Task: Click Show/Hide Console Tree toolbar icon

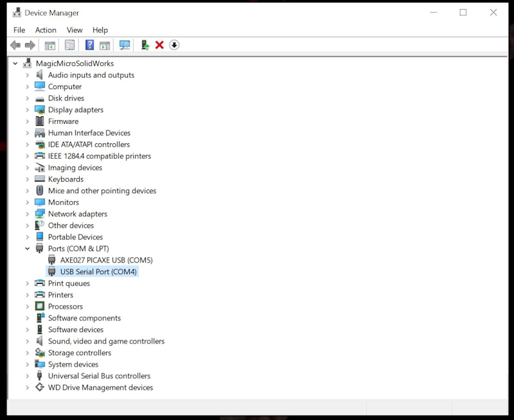Action: coord(49,45)
